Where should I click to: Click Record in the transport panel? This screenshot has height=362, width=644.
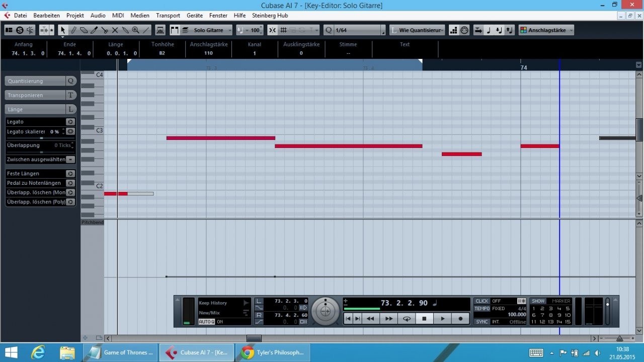point(460,319)
